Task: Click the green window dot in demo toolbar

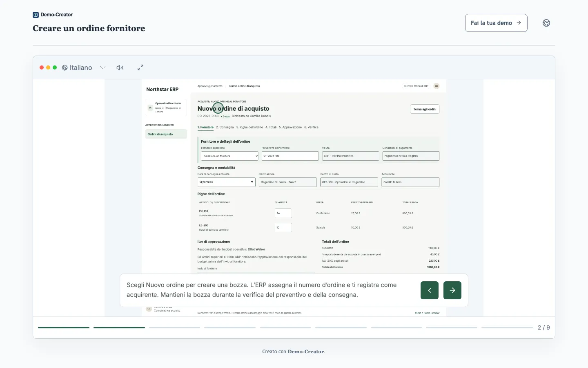Action: (55, 67)
